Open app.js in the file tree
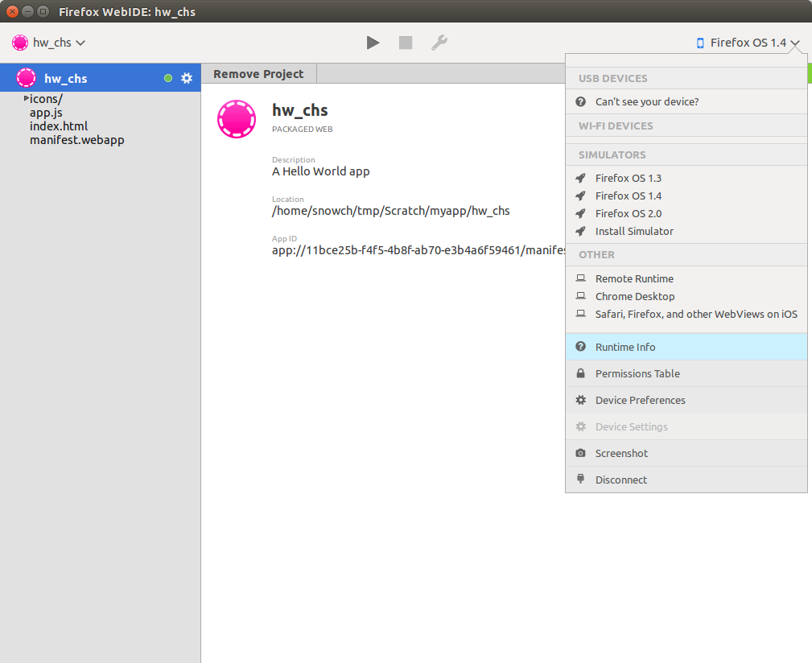The width and height of the screenshot is (812, 663). pyautogui.click(x=46, y=113)
